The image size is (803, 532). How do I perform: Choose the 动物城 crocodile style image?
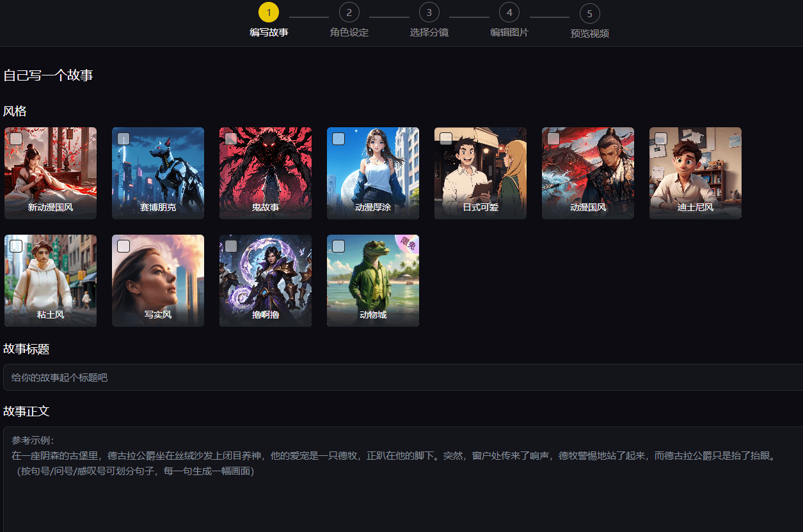tap(373, 280)
